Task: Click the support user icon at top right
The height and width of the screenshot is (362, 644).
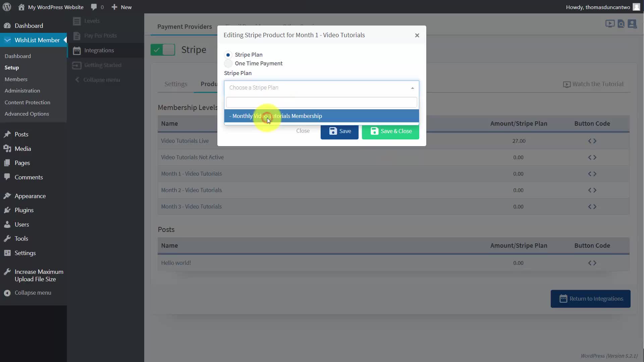Action: coord(632,24)
